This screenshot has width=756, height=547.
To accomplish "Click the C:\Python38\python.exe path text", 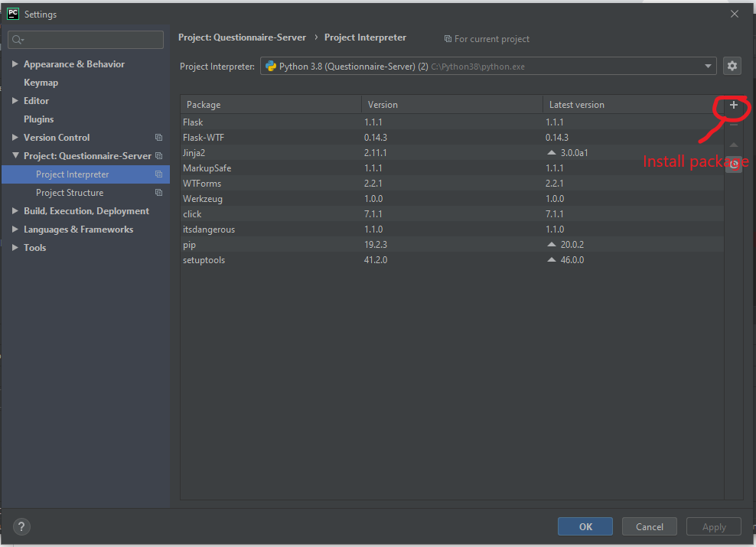I will click(477, 67).
